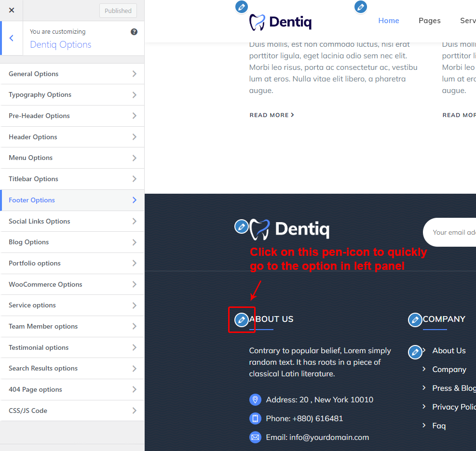Click the Published button

click(118, 11)
